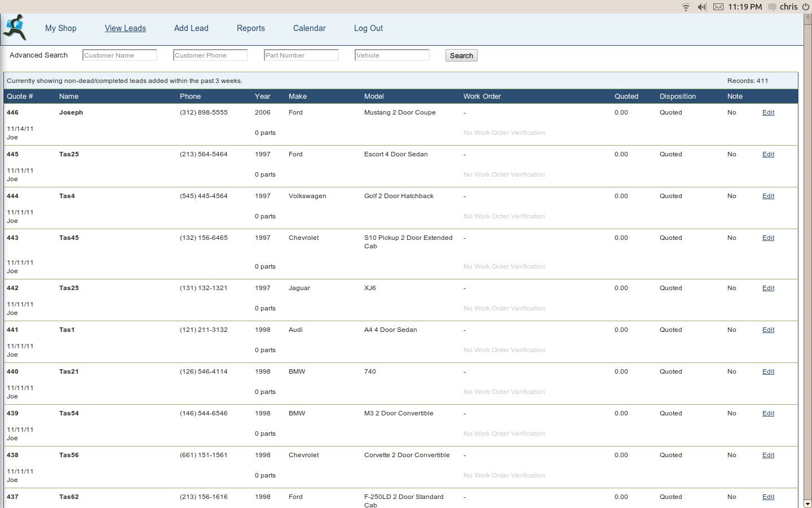Image resolution: width=812 pixels, height=508 pixels.
Task: Click the Disposition column header
Action: (x=678, y=97)
